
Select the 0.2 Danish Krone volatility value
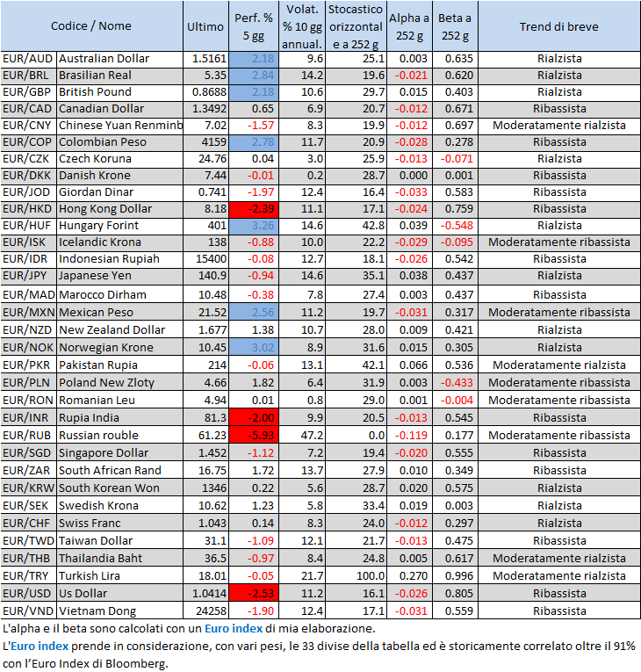(x=302, y=176)
